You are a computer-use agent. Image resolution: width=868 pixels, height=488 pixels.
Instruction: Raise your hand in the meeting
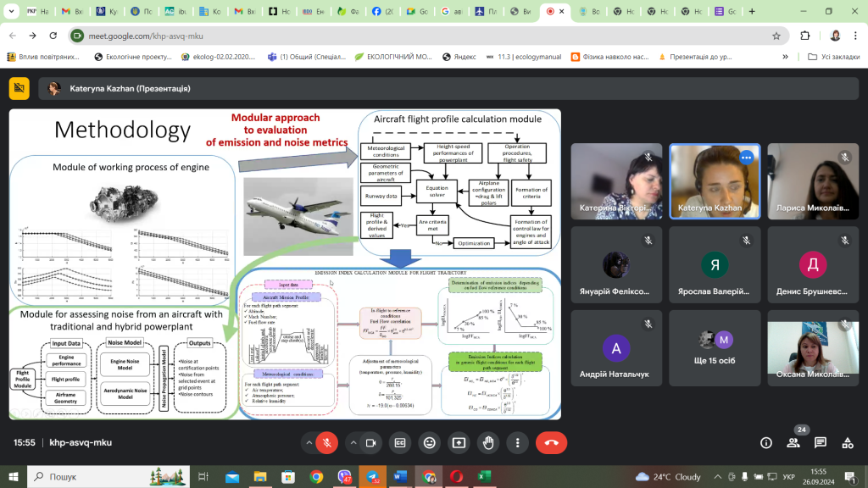(488, 442)
